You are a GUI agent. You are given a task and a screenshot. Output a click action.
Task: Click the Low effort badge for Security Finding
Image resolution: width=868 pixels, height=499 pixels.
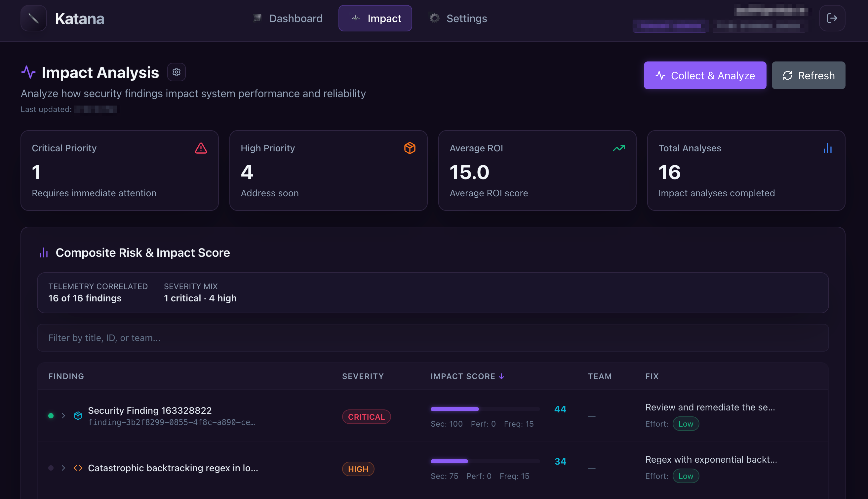coord(685,423)
